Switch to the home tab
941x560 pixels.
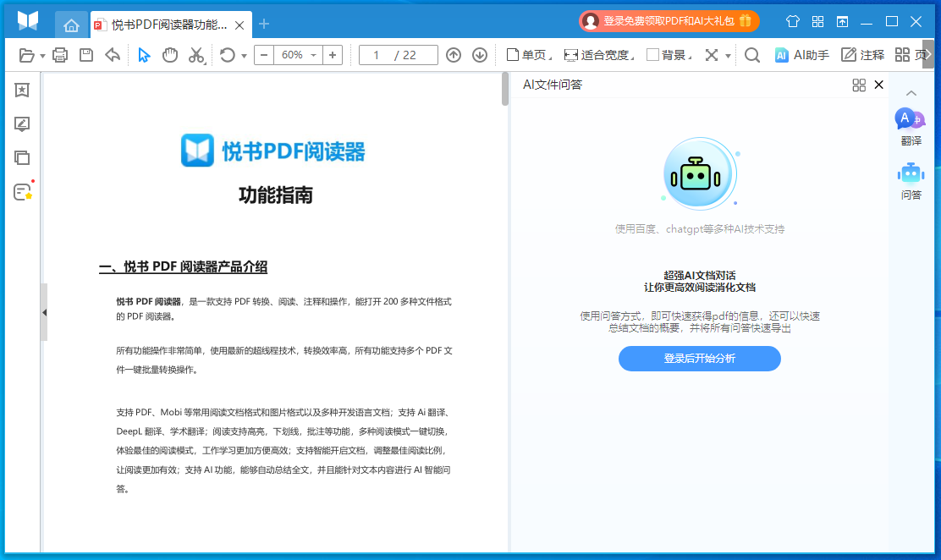[x=71, y=25]
